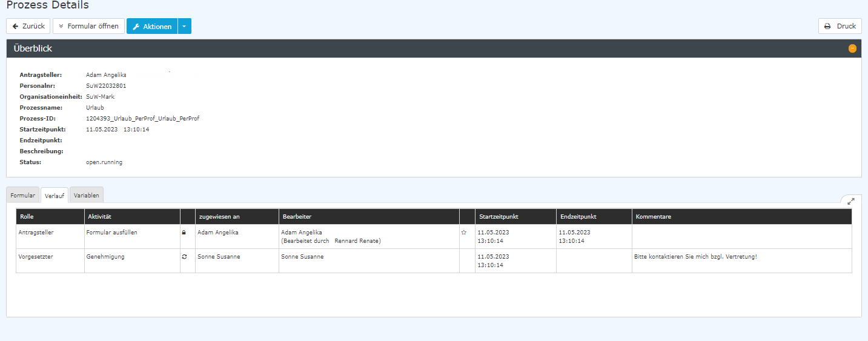Click the lock icon in Formular ausfüllen row
The height and width of the screenshot is (341, 868).
click(x=184, y=233)
